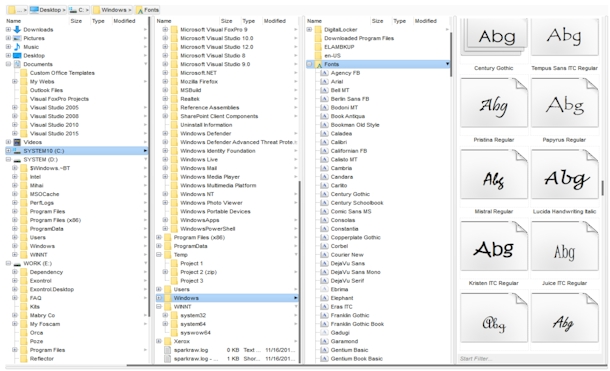The image size is (610, 371).
Task: Click the Mozilla Firefox folder icon
Action: (x=174, y=82)
